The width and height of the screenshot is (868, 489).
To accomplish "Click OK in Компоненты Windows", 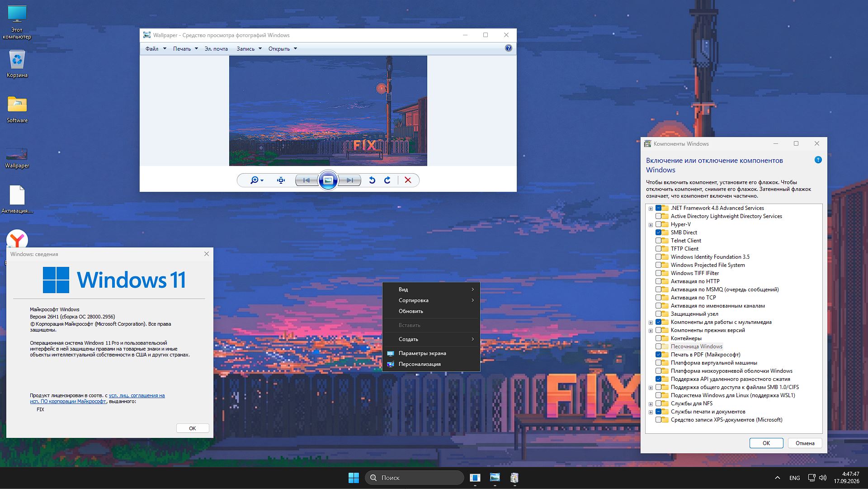I will 766,443.
